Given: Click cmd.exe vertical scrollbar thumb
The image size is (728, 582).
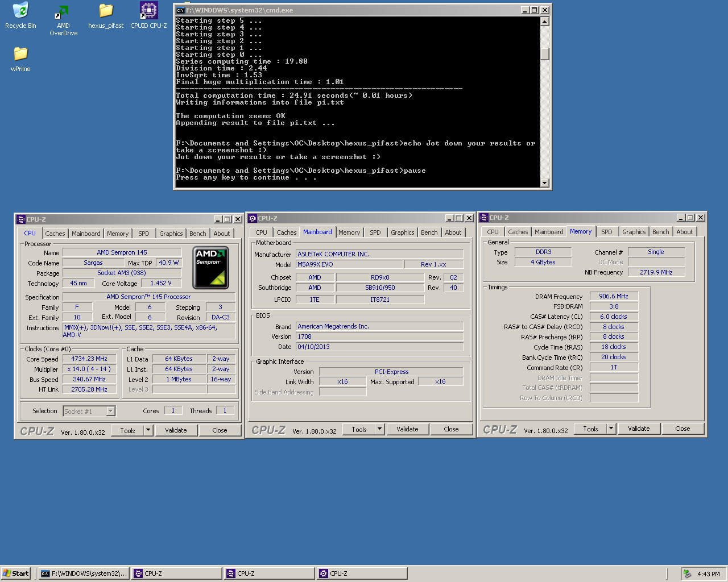Looking at the screenshot, I should [x=545, y=54].
